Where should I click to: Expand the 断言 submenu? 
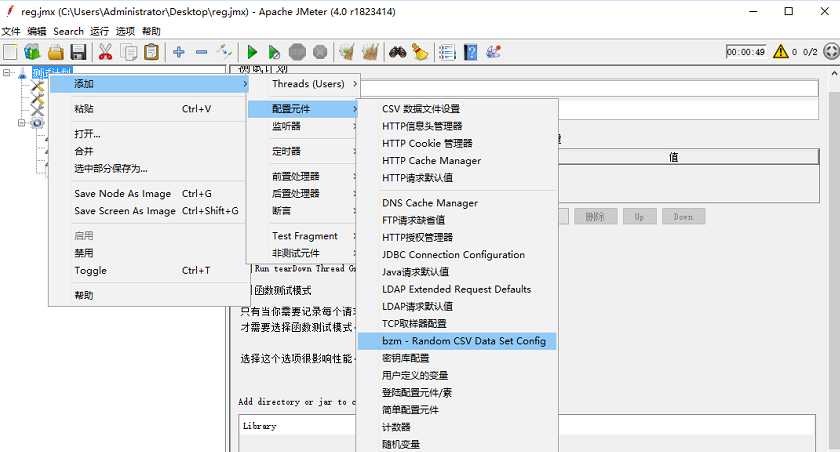304,210
